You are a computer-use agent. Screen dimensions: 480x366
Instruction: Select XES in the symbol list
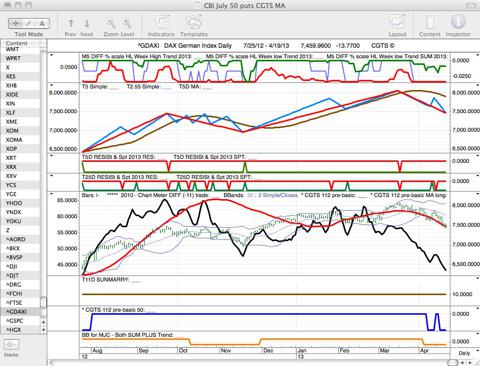click(x=21, y=76)
